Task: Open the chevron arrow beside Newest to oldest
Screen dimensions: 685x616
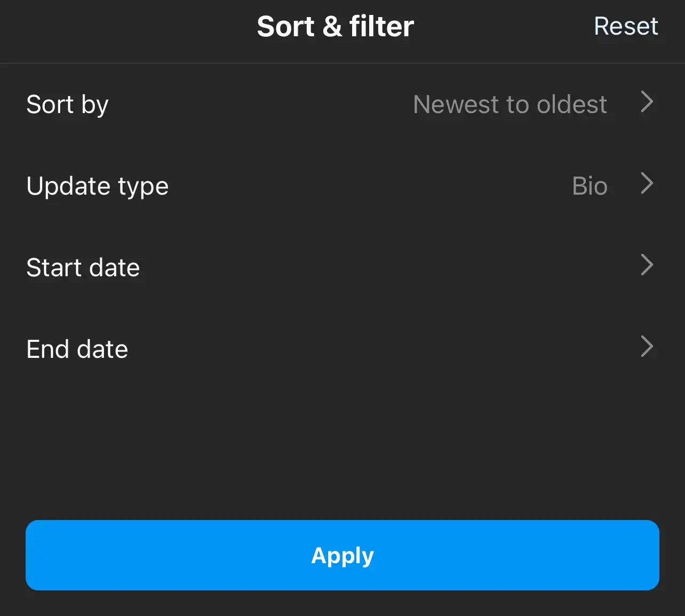Action: 647,102
